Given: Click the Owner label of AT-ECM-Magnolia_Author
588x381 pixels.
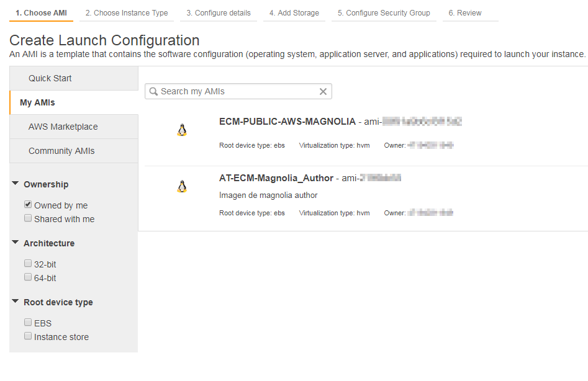Looking at the screenshot, I should click(395, 213).
